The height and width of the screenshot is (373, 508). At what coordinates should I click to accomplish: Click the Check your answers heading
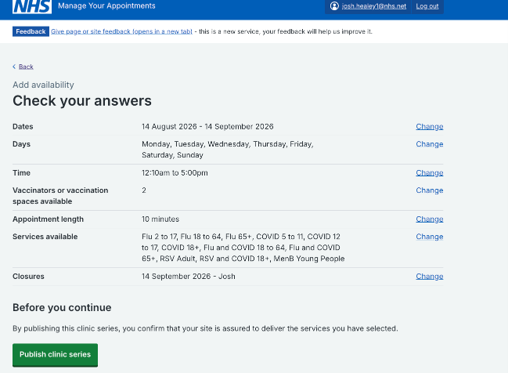point(82,101)
